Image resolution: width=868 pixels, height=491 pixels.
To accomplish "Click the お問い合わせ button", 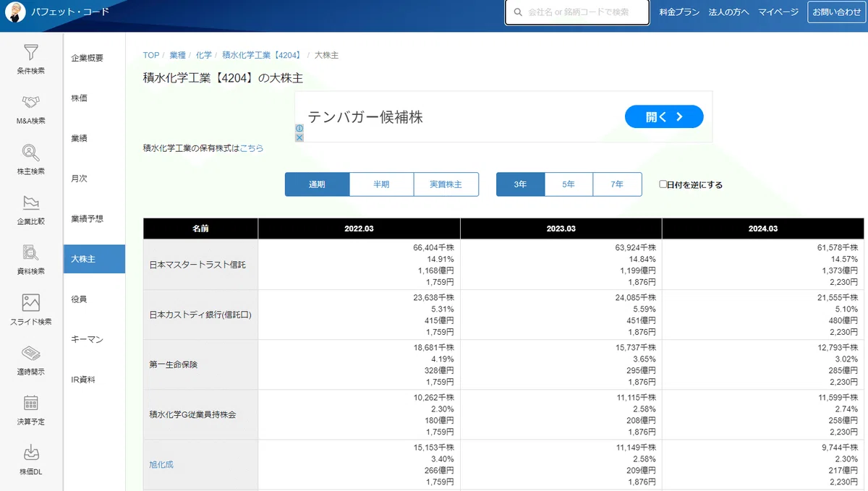I will [837, 12].
